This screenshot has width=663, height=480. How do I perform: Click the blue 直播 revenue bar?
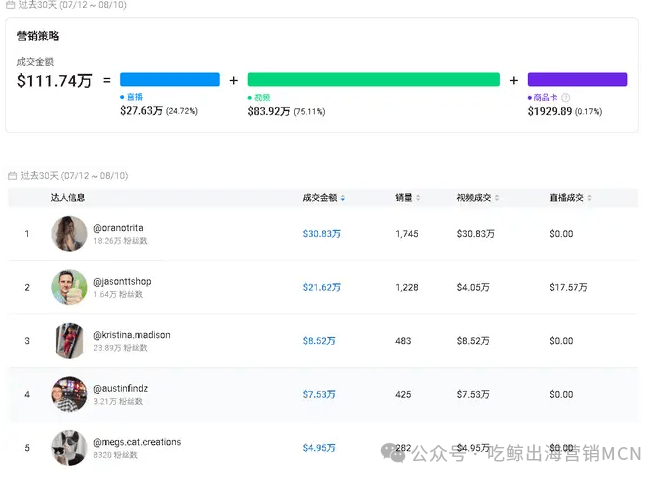pyautogui.click(x=169, y=80)
